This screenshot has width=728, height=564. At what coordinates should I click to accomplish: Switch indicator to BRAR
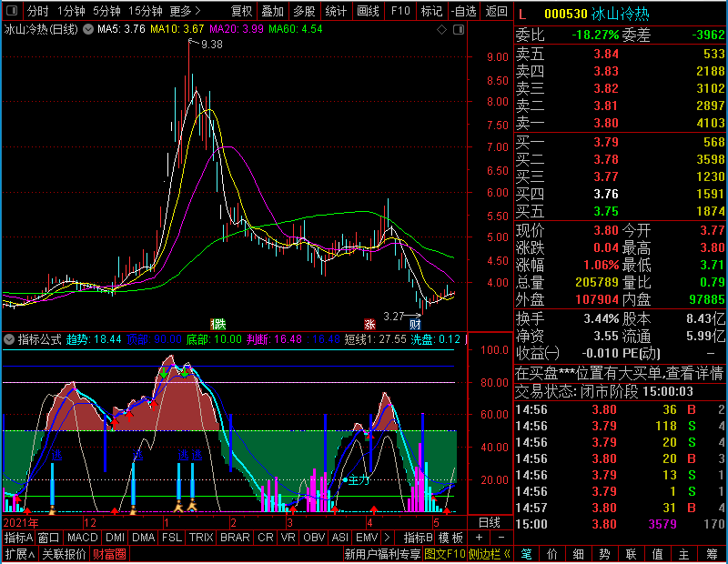click(235, 538)
